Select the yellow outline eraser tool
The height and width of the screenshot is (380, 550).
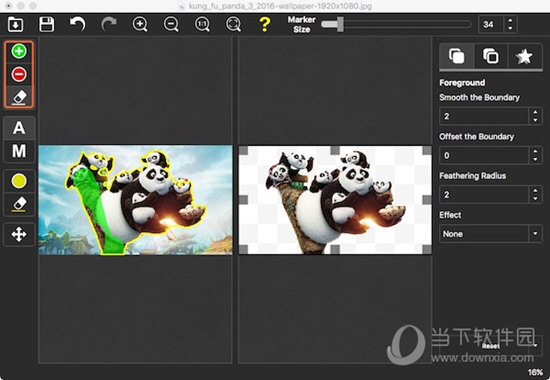click(19, 204)
